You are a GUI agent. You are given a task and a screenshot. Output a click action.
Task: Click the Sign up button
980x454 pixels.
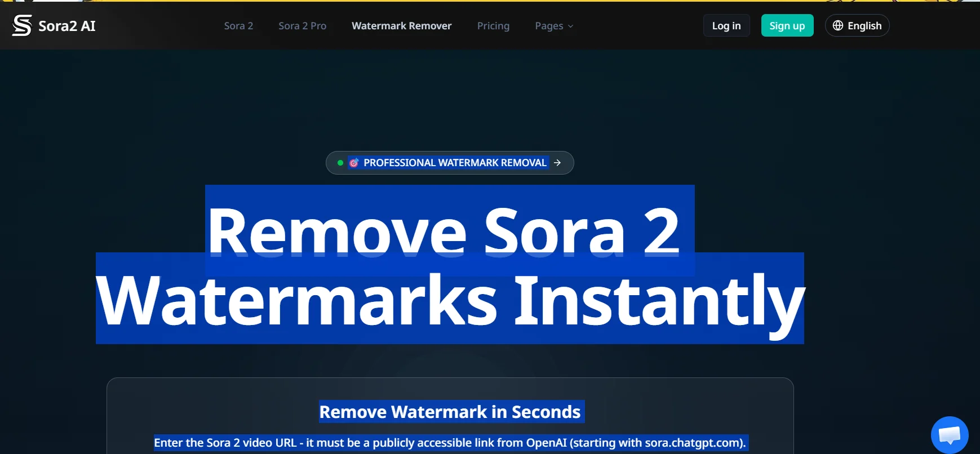[787, 25]
